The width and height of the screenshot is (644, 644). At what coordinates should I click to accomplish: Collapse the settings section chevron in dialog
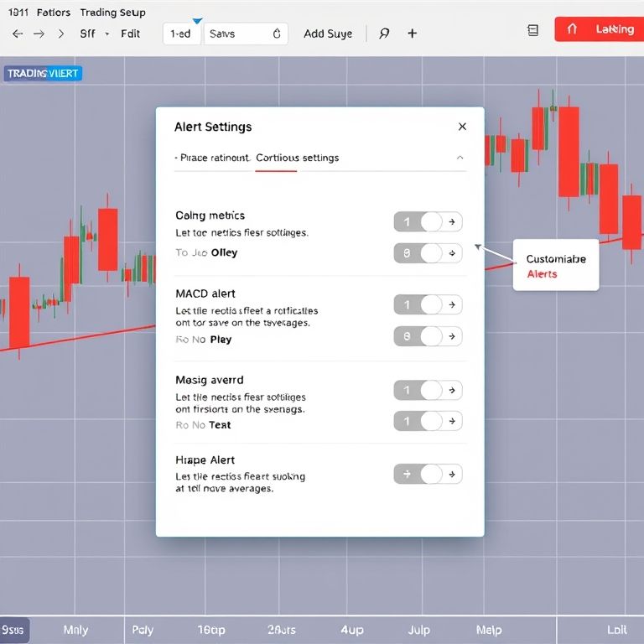click(460, 158)
